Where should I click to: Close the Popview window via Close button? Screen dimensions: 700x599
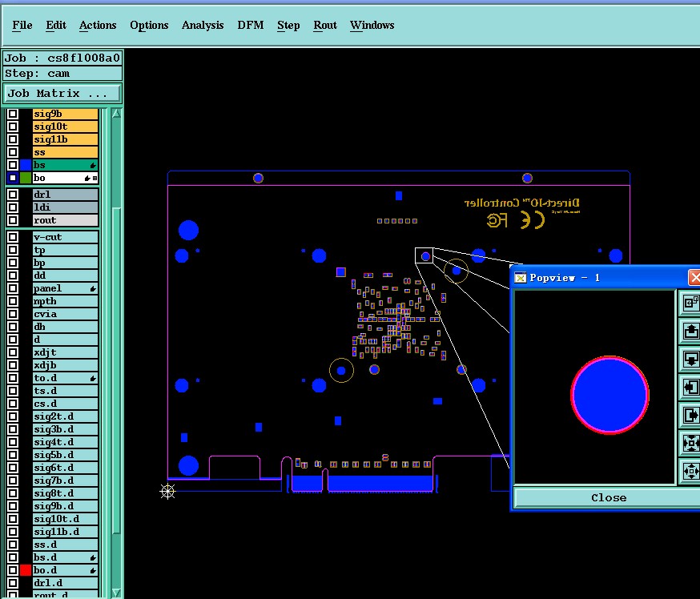[x=608, y=497]
